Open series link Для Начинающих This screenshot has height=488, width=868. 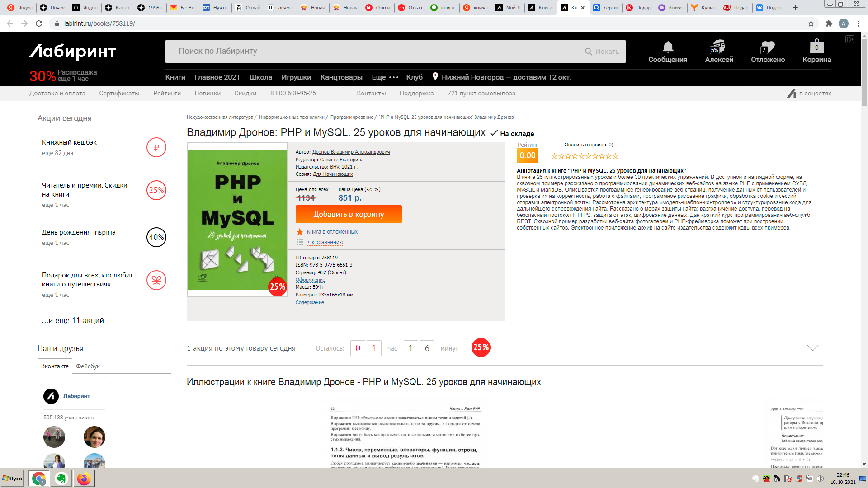(333, 174)
